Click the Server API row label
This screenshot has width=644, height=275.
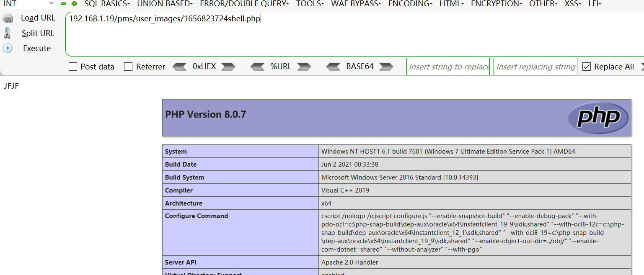[181, 262]
